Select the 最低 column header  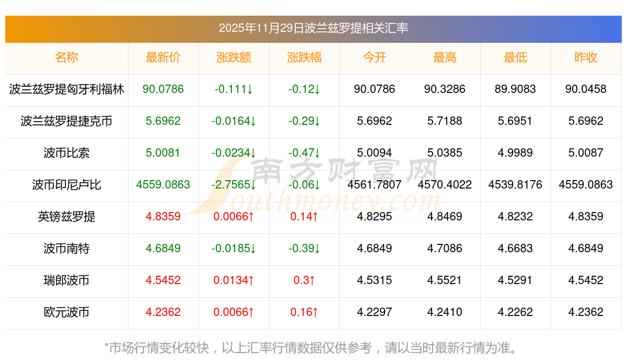(x=515, y=57)
